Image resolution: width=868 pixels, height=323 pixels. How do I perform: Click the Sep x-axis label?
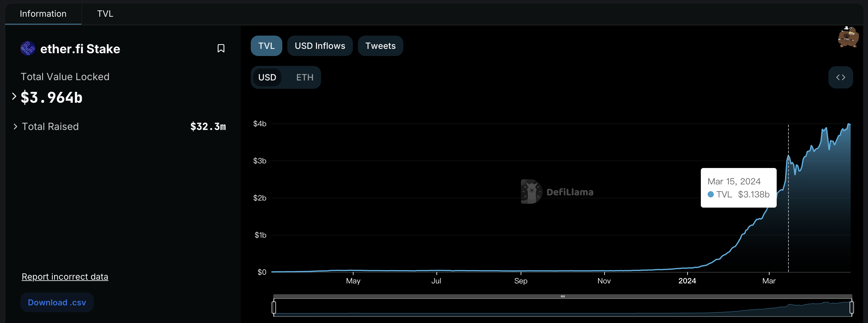point(521,281)
